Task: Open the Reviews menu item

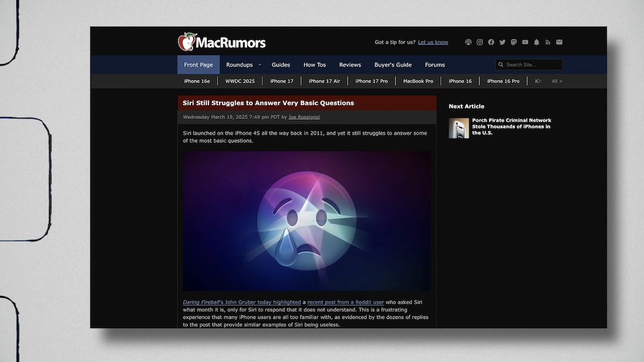Action: tap(350, 65)
